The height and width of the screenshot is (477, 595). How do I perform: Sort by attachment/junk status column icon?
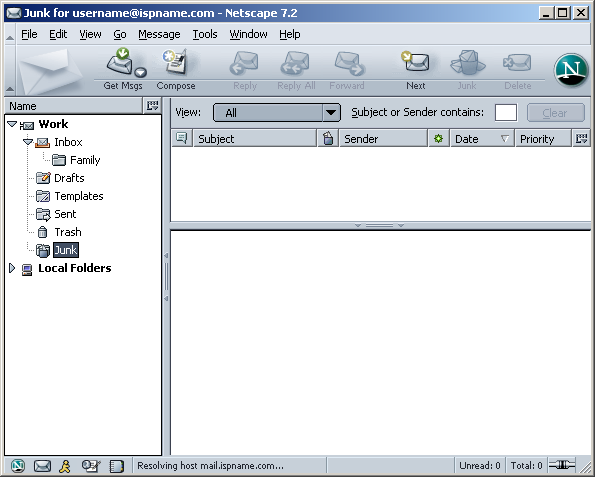click(x=328, y=138)
